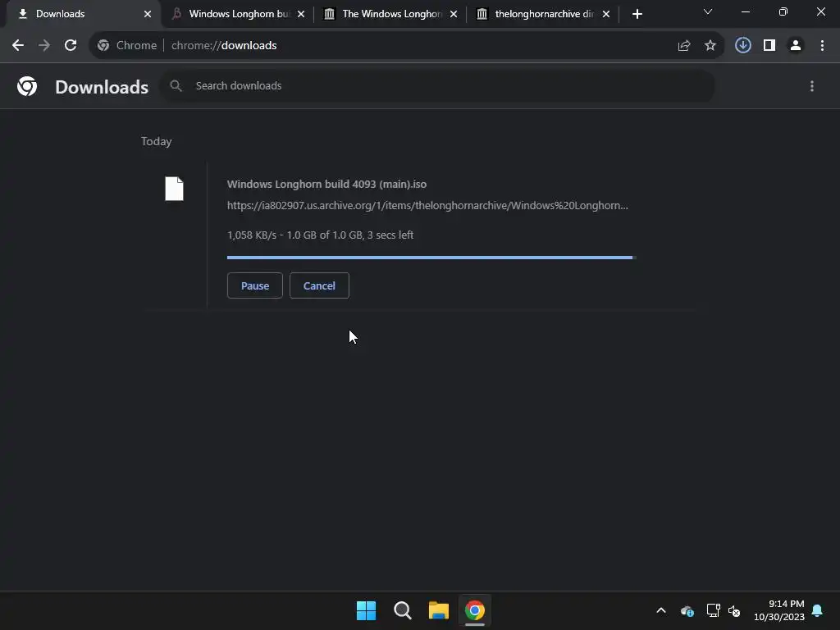The height and width of the screenshot is (630, 840).
Task: Open the OneDrive cloud tray icon
Action: 687,610
